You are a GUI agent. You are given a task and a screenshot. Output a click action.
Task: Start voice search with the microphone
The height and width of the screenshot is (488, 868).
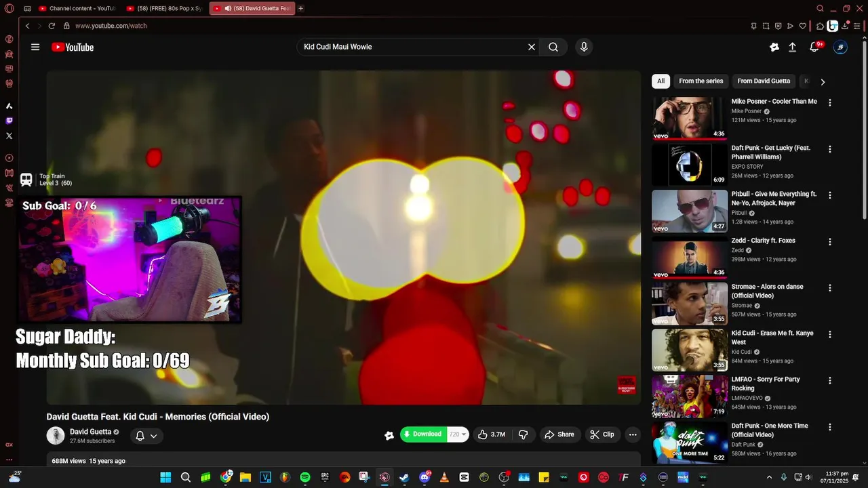coord(584,47)
